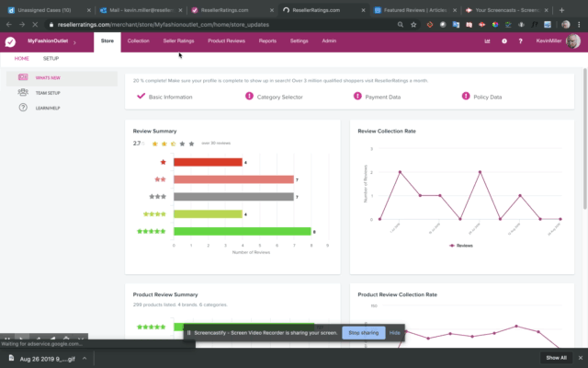Image resolution: width=588 pixels, height=368 pixels.
Task: Open the Settings menu
Action: tap(299, 40)
